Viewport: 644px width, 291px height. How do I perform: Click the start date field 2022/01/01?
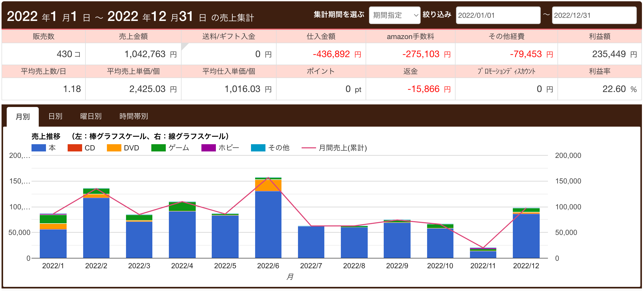[x=498, y=15]
